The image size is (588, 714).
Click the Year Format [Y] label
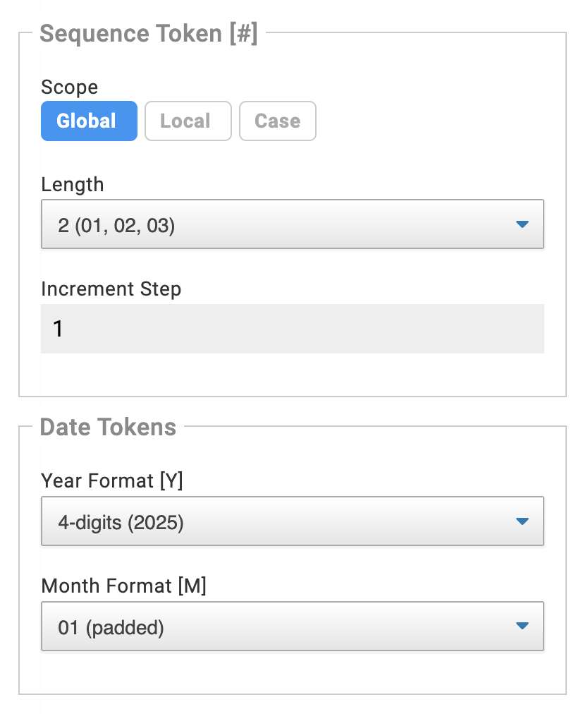(x=112, y=481)
